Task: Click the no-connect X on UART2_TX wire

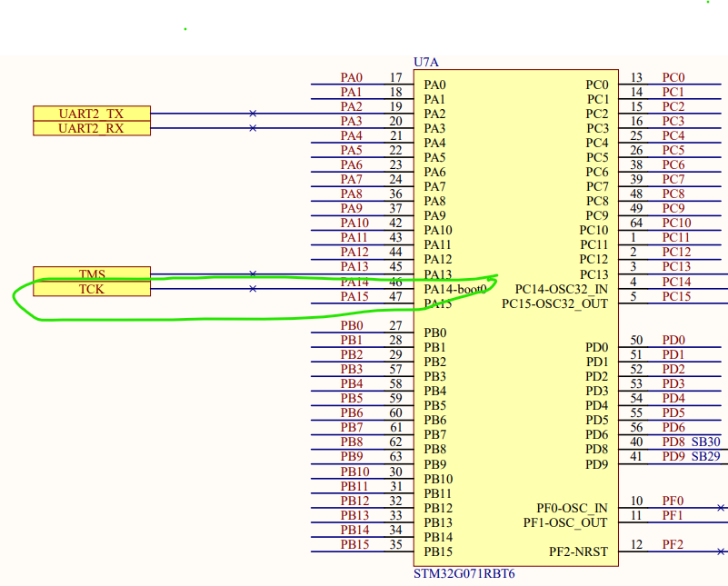Action: 252,112
